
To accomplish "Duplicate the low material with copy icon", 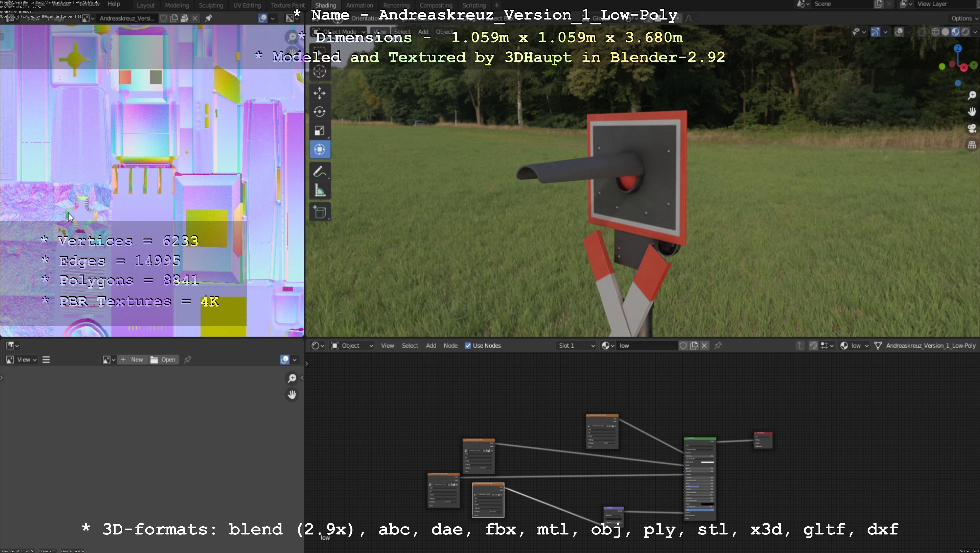I will pyautogui.click(x=694, y=346).
